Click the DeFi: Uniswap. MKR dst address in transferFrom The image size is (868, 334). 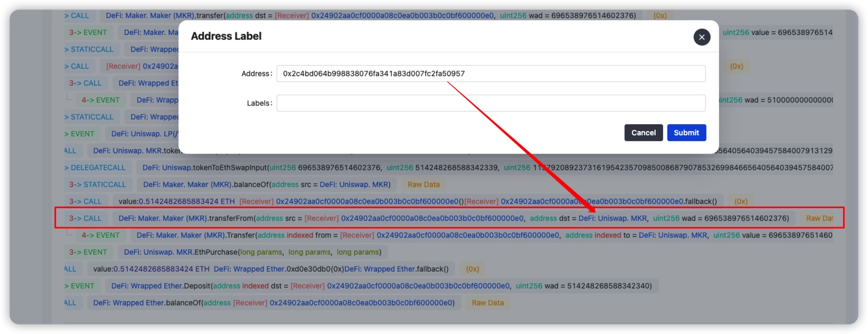[x=613, y=218]
